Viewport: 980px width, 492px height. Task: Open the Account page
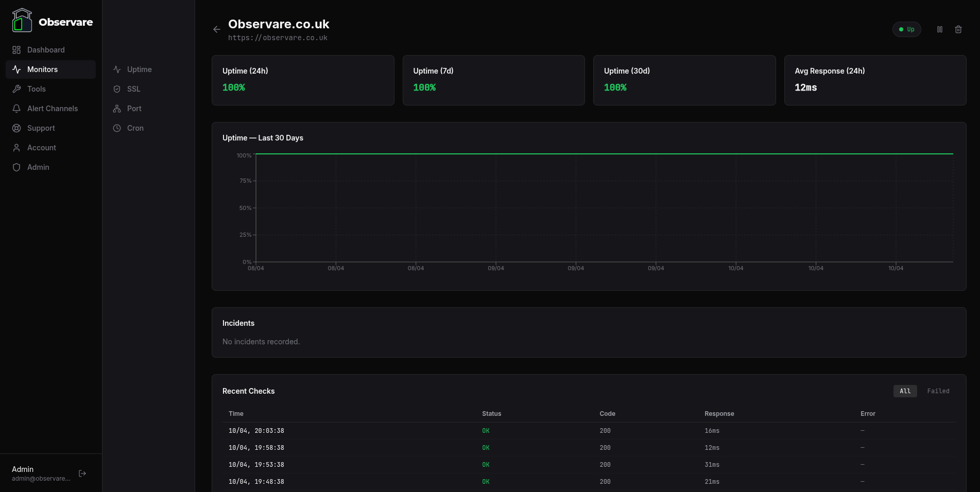pos(42,147)
